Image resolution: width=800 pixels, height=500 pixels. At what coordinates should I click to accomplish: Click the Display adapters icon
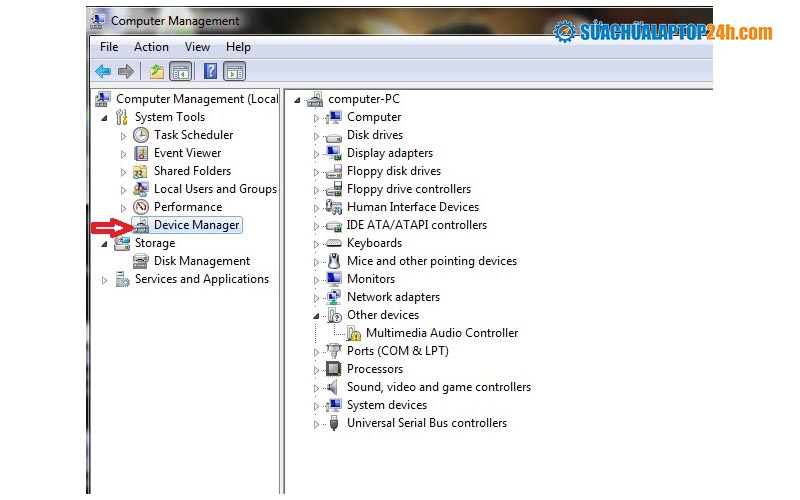(334, 153)
